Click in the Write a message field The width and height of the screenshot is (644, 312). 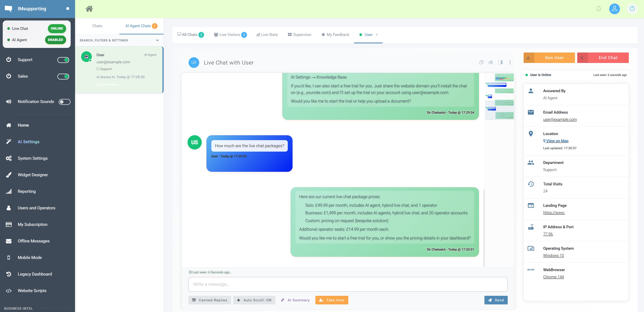(x=348, y=284)
